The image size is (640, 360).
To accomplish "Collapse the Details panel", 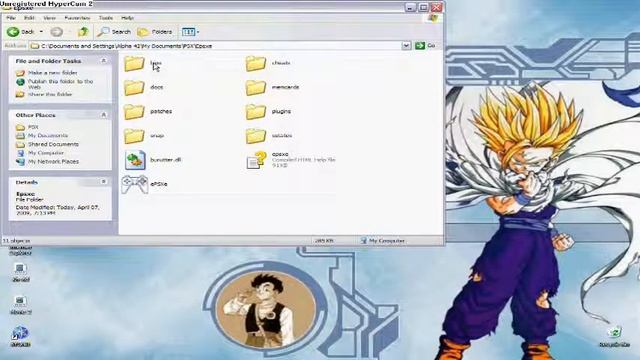I will click(x=104, y=182).
